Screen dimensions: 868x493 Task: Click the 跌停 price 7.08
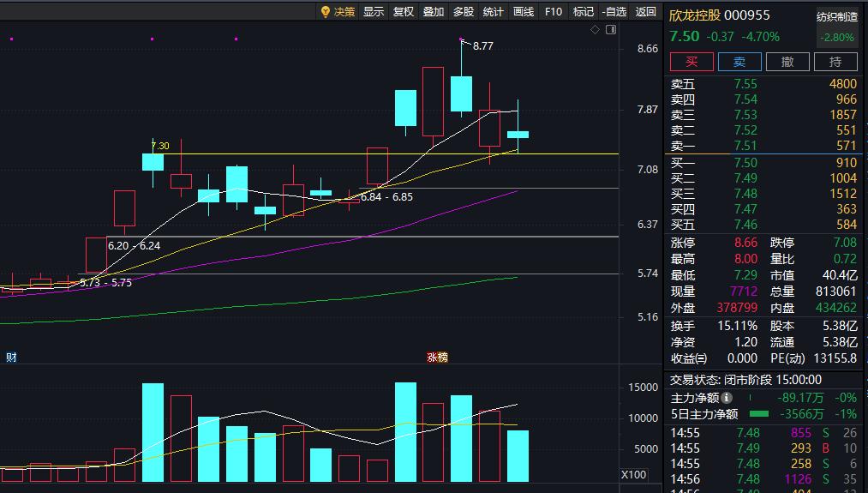(x=846, y=243)
